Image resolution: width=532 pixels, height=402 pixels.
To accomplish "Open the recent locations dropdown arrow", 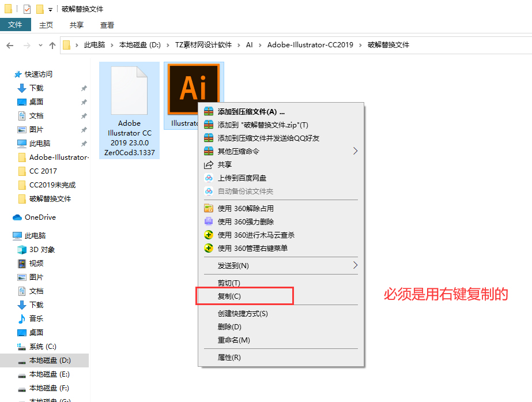I will pos(40,45).
